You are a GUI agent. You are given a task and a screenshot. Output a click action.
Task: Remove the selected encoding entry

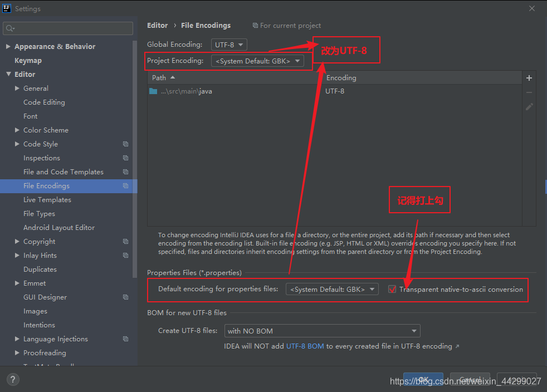point(529,92)
